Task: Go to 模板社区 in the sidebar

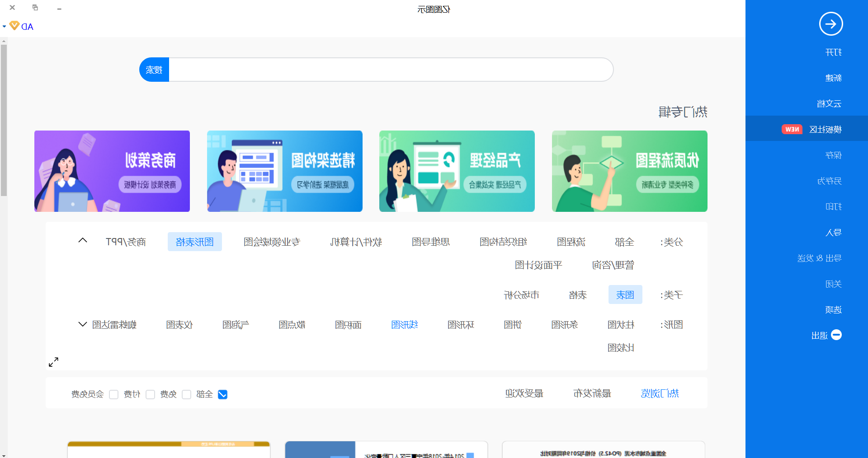Action: (826, 129)
